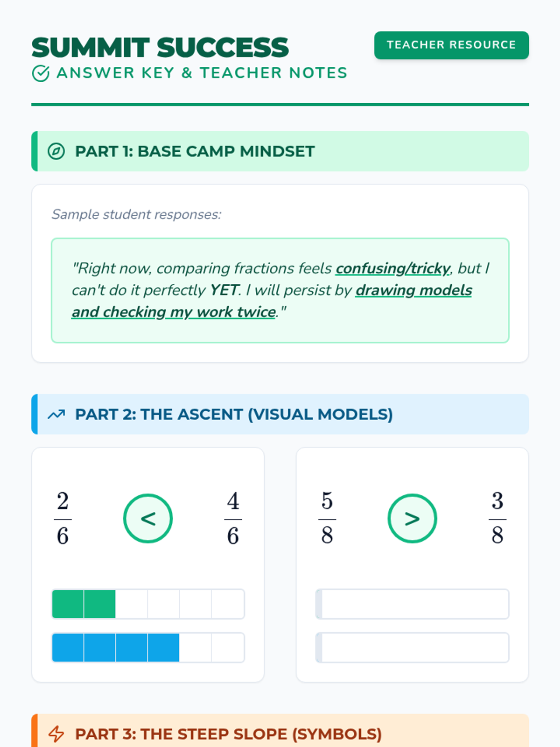The height and width of the screenshot is (747, 560).
Task: Click the underlined drawing models answer
Action: tap(413, 290)
